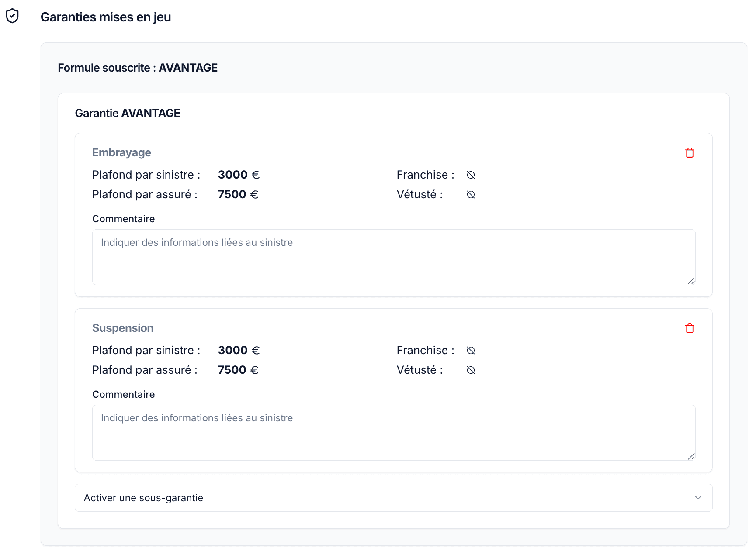
Task: Click the shield icon beside Garanties mises en jeu
Action: 12,16
